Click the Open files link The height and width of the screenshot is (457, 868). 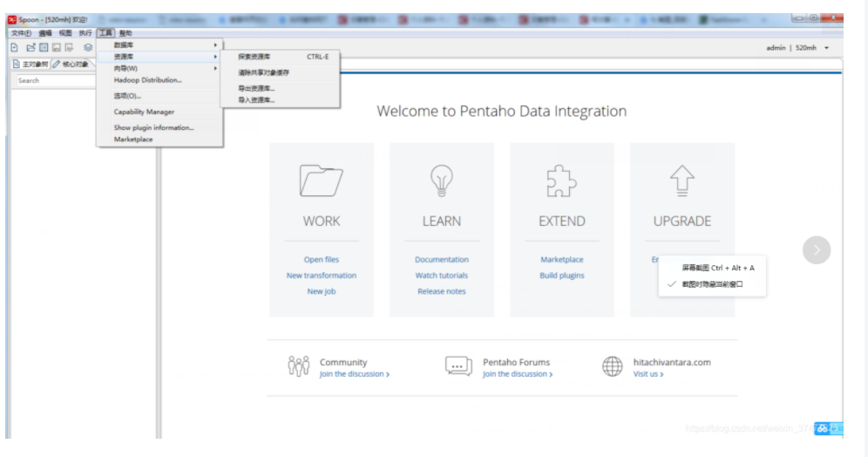(x=321, y=259)
